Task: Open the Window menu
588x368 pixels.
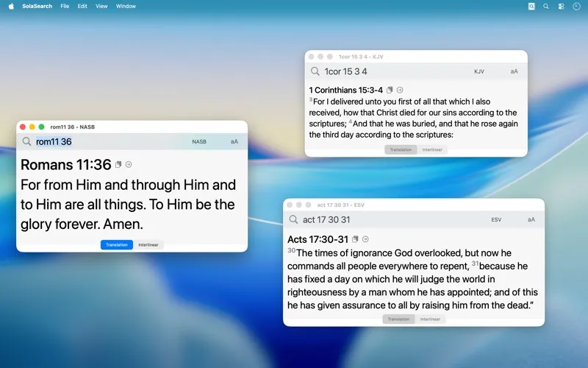Action: (126, 6)
